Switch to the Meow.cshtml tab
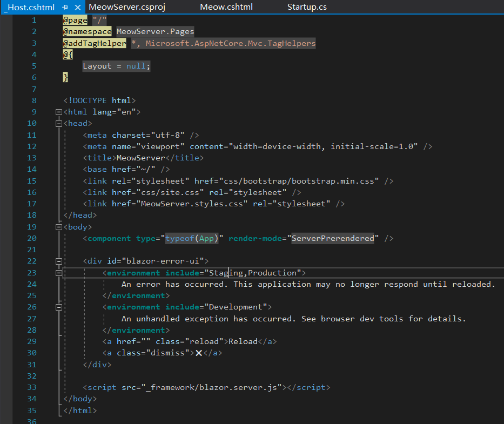The height and width of the screenshot is (424, 504). point(226,7)
